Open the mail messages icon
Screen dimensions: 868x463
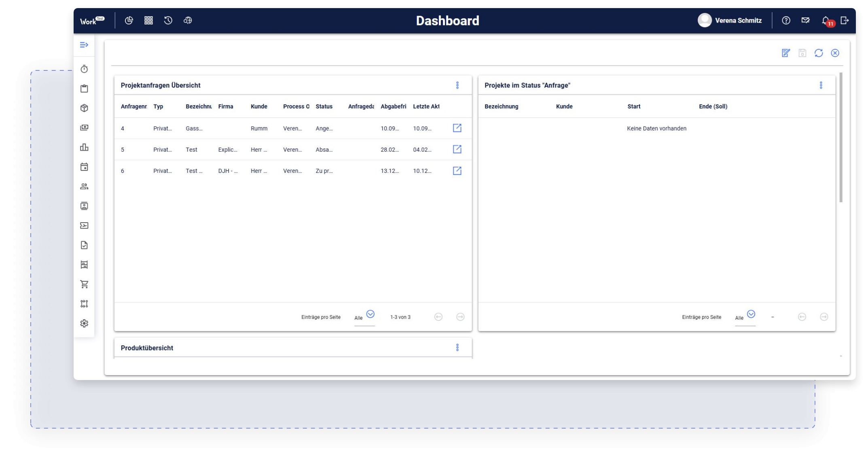coord(805,21)
